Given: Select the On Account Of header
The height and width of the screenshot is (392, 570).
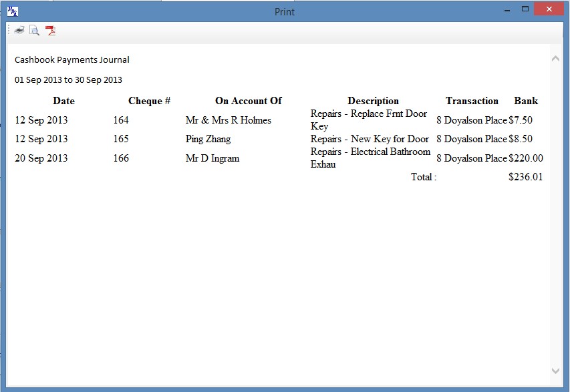Looking at the screenshot, I should pyautogui.click(x=248, y=101).
